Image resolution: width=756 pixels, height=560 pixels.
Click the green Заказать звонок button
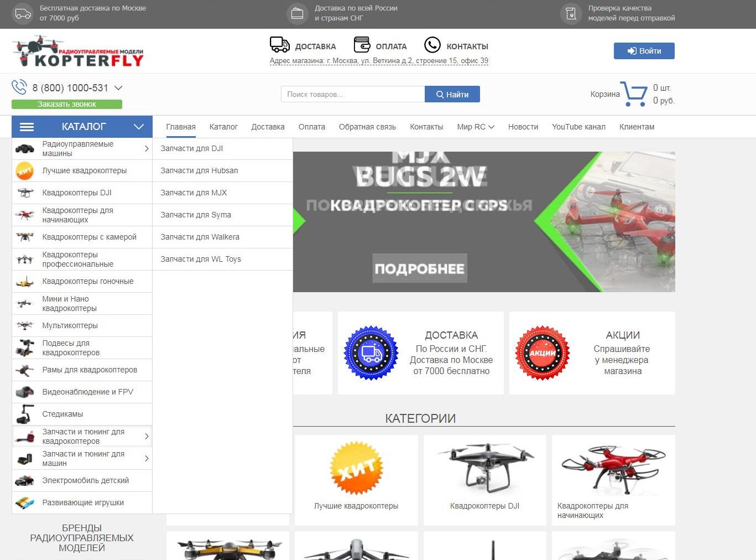click(x=67, y=104)
